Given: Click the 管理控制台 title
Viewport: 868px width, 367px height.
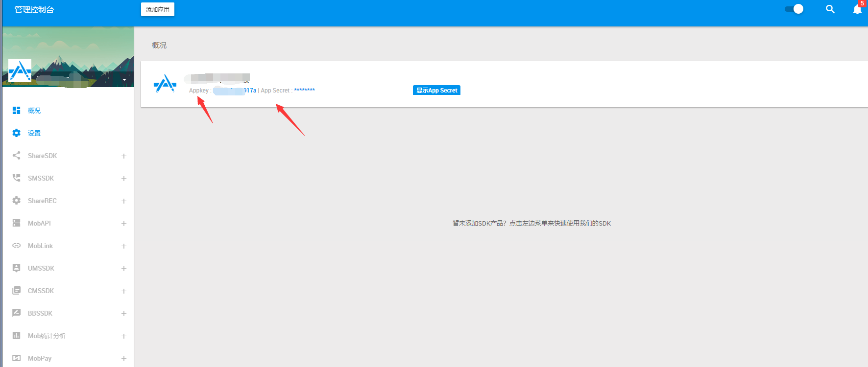Looking at the screenshot, I should coord(34,9).
